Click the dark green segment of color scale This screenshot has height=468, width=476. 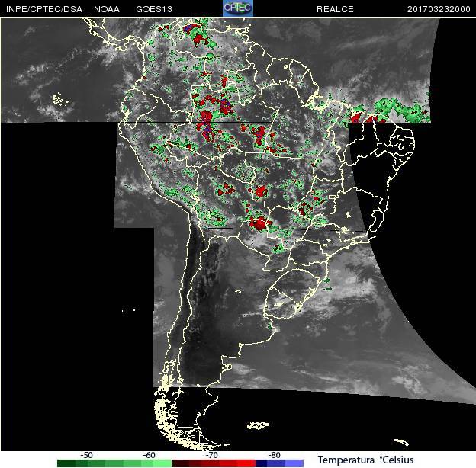coord(66,463)
